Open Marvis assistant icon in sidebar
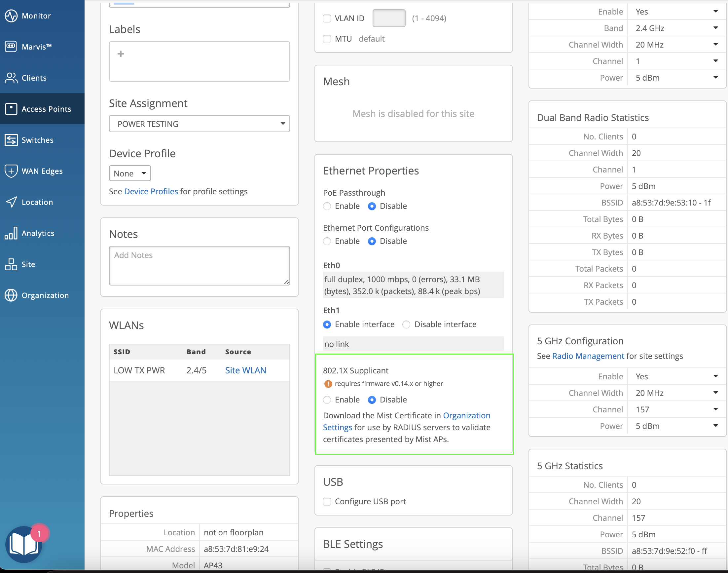 (x=11, y=47)
